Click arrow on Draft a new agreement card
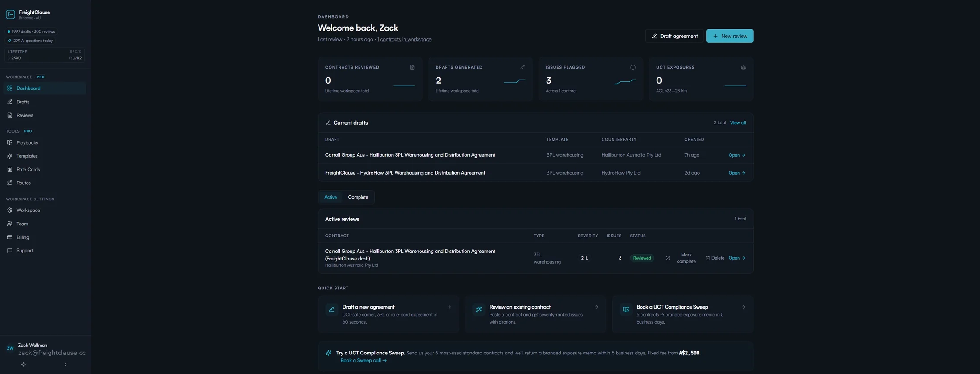The width and height of the screenshot is (980, 374). [449, 307]
